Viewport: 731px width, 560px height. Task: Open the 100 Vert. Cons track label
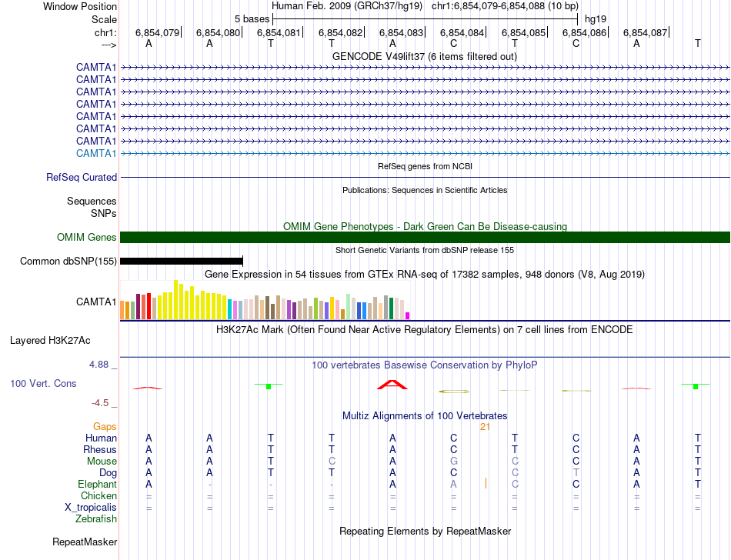point(43,383)
